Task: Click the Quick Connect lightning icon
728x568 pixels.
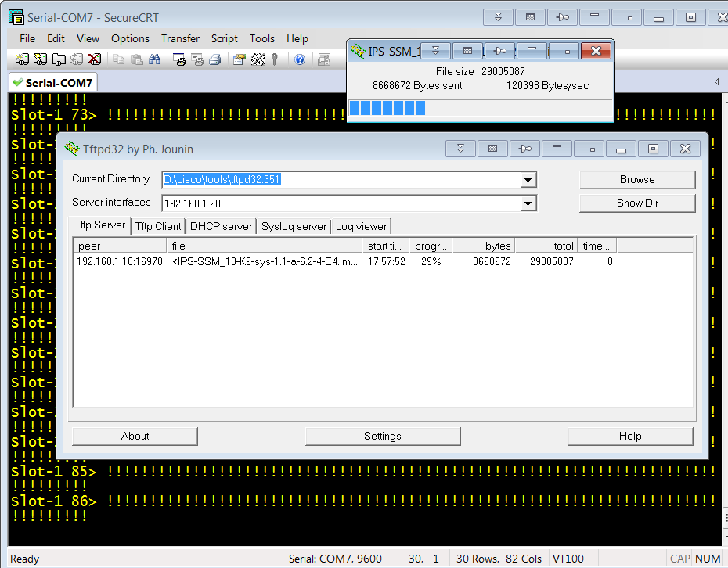Action: pyautogui.click(x=41, y=59)
